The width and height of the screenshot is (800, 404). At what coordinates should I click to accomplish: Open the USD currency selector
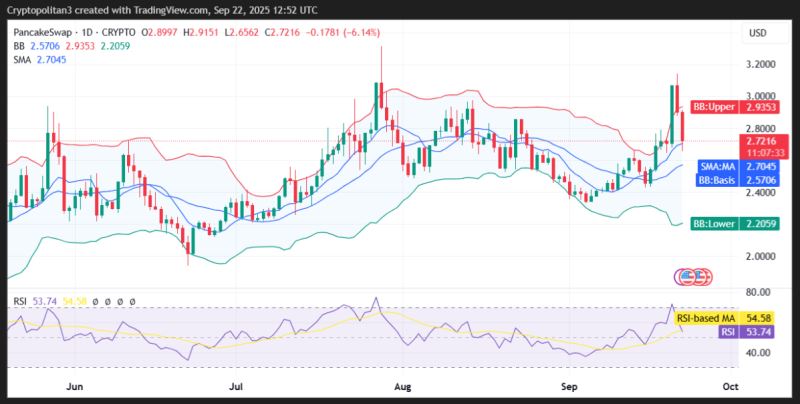tap(758, 34)
